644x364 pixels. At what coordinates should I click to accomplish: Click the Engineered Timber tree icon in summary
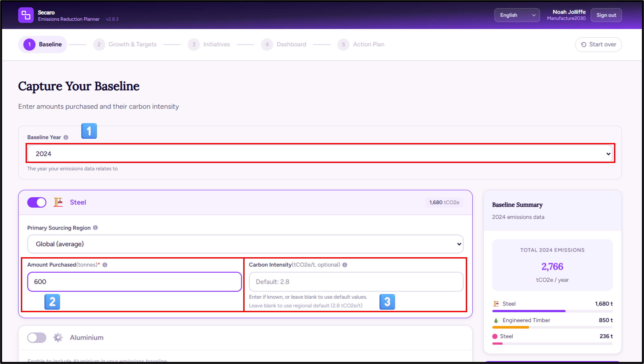496,320
